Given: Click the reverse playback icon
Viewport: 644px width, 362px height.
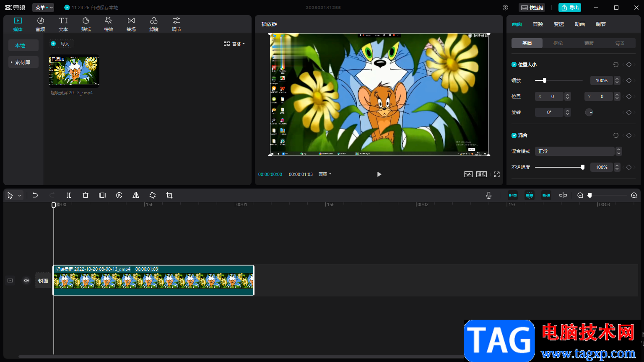Looking at the screenshot, I should coord(119,195).
